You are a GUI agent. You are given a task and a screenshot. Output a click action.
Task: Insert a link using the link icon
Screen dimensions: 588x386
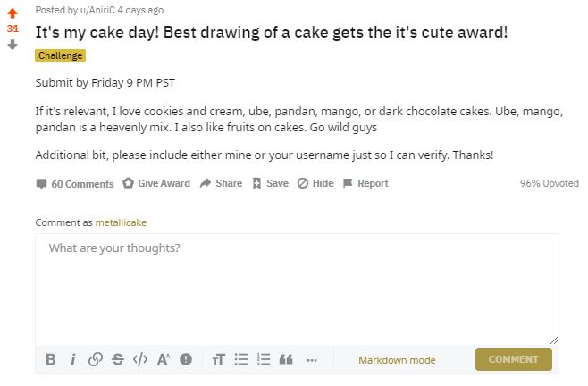(x=96, y=359)
